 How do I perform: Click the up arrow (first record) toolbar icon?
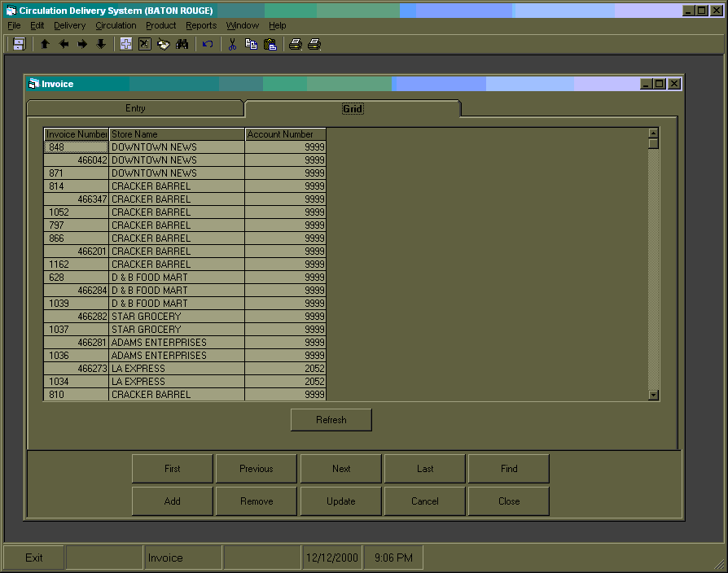[x=45, y=44]
